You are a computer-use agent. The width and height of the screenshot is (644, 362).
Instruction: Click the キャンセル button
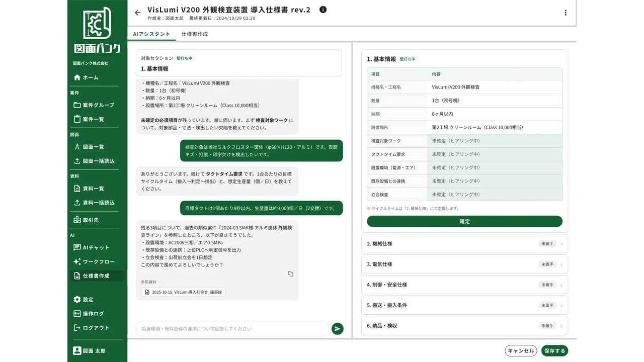(x=521, y=351)
